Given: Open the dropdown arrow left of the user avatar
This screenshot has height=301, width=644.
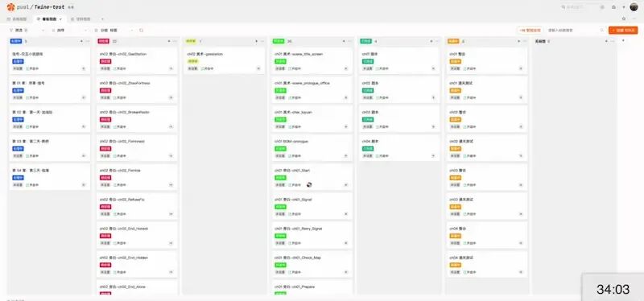Looking at the screenshot, I should pyautogui.click(x=624, y=7).
